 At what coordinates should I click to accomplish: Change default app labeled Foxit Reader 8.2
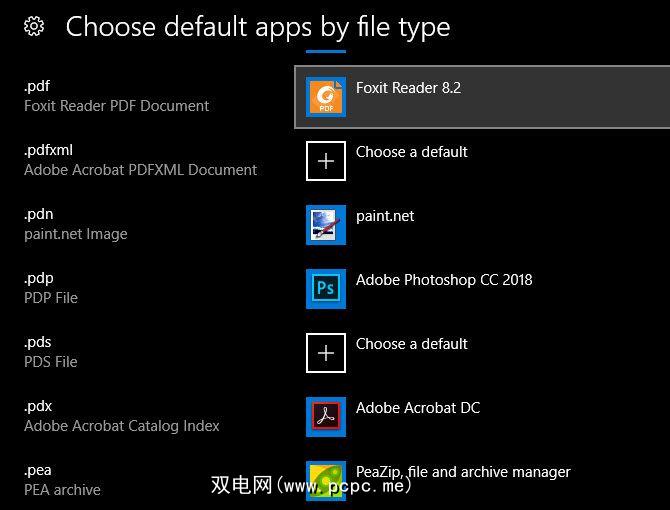(x=408, y=88)
